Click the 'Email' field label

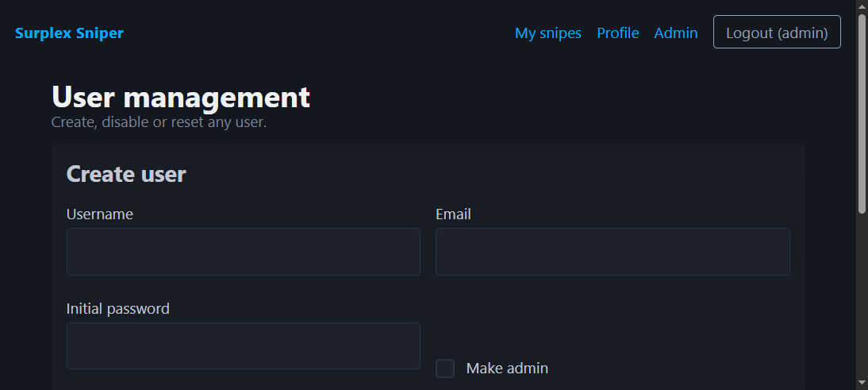[x=453, y=214]
